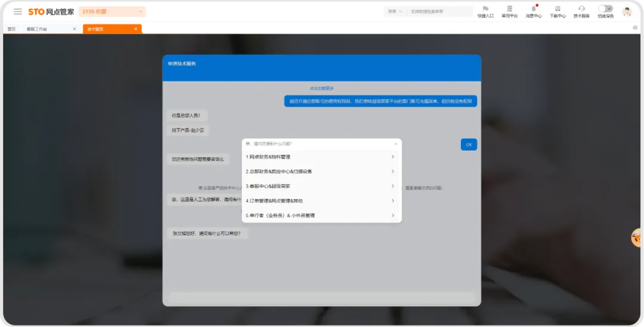Open 技术服务 headset icon
The height and width of the screenshot is (327, 644).
pyautogui.click(x=581, y=12)
